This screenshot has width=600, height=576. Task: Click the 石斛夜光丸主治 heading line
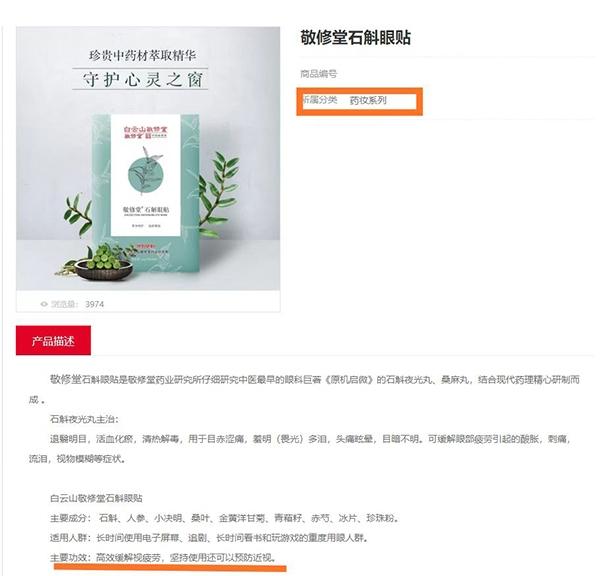pyautogui.click(x=84, y=419)
